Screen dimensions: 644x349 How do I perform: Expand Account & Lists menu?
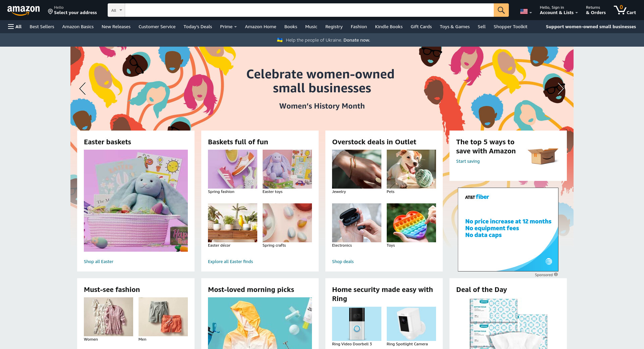(x=558, y=10)
